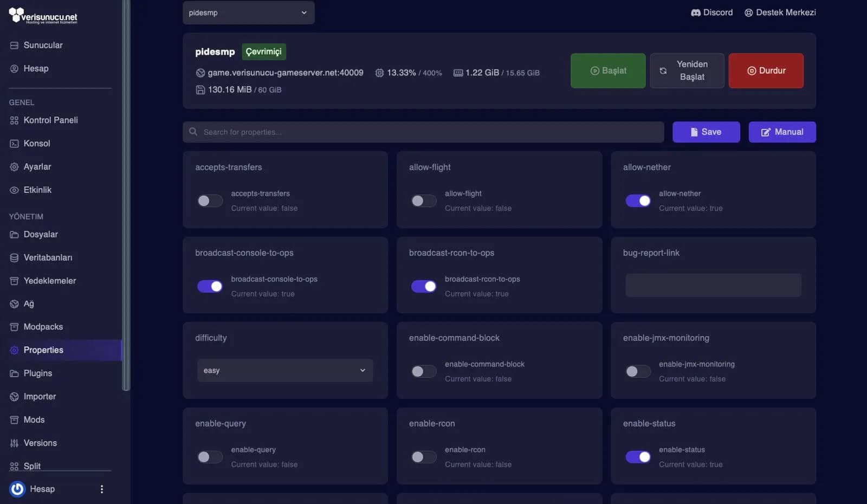Turn off broadcast-console-to-ops switch
The height and width of the screenshot is (504, 867).
click(210, 286)
